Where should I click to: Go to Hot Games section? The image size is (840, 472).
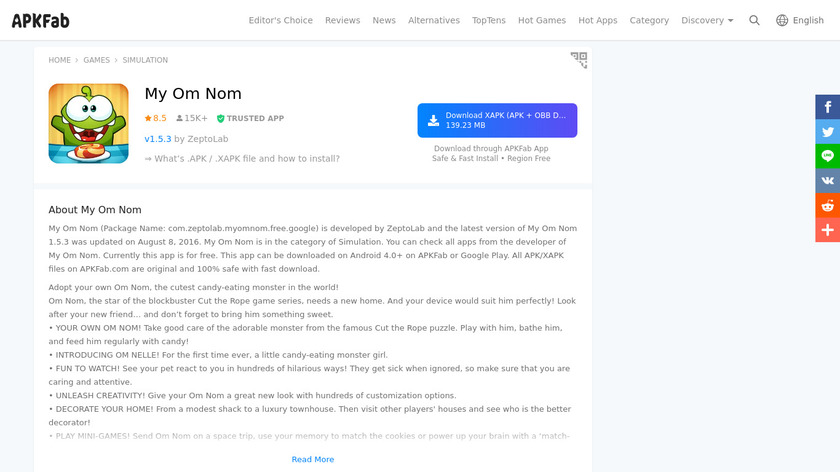click(542, 20)
